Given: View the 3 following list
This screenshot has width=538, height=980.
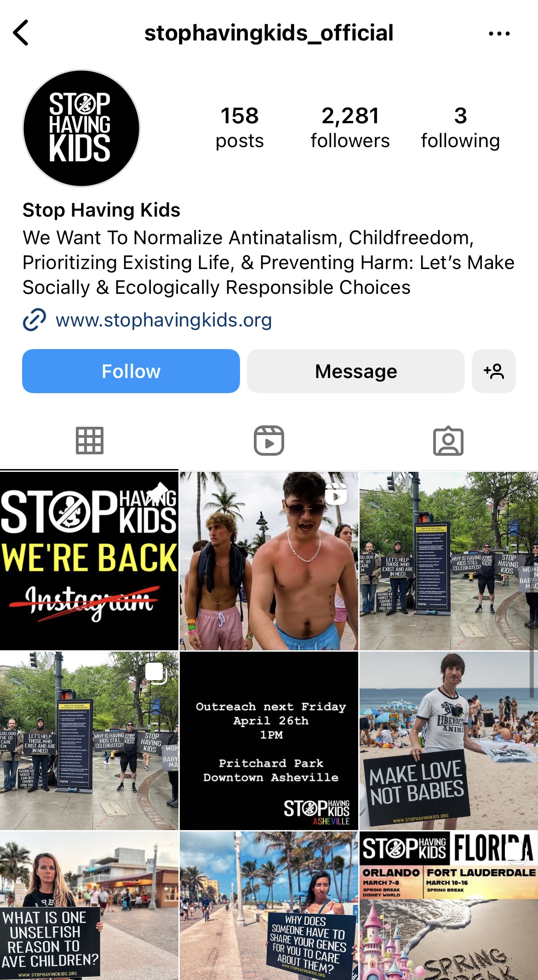Looking at the screenshot, I should coord(460,127).
